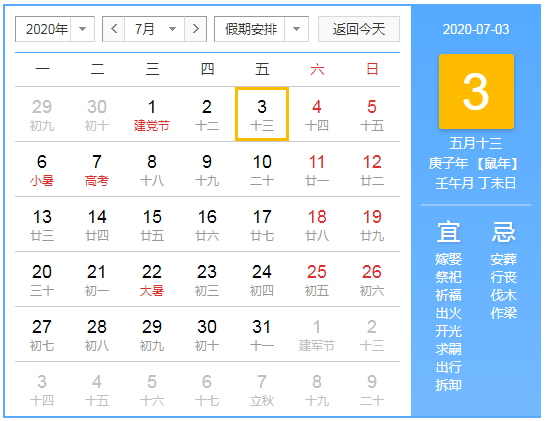Select July 7 高考
547x421 pixels.
tap(97, 170)
